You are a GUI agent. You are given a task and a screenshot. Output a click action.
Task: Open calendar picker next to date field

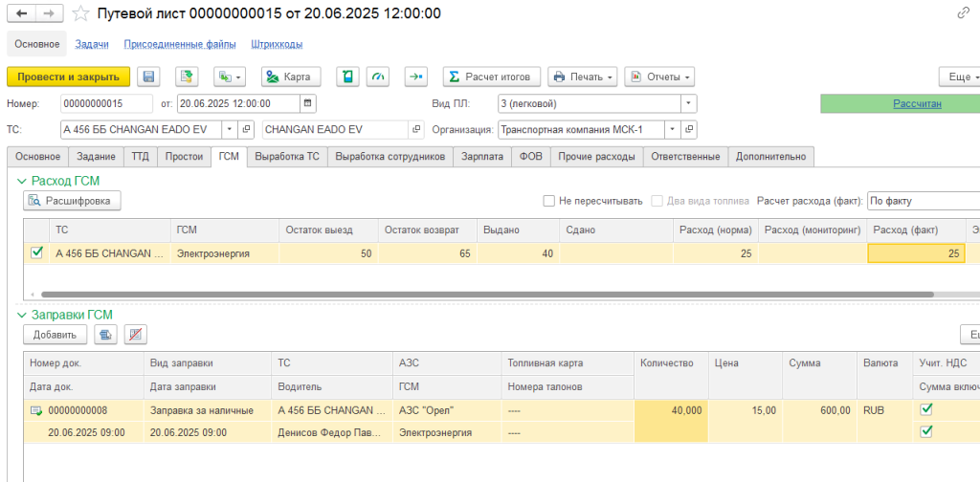(307, 103)
